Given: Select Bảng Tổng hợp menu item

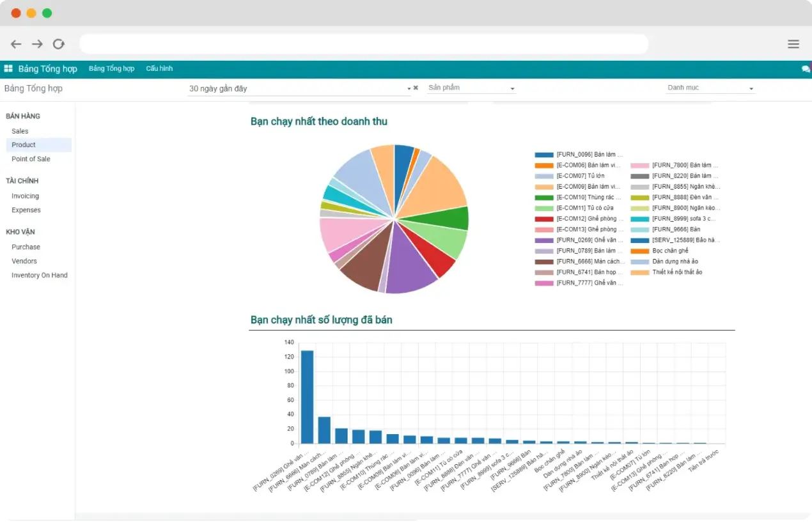Looking at the screenshot, I should point(111,68).
